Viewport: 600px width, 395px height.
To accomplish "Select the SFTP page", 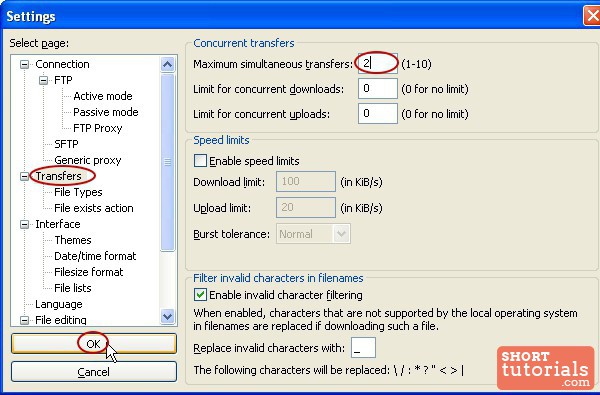I will coord(66,144).
